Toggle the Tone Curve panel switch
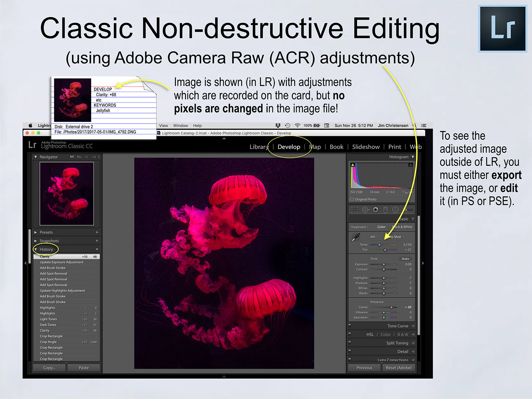Screen dimensions: 532x399 pyautogui.click(x=350, y=325)
